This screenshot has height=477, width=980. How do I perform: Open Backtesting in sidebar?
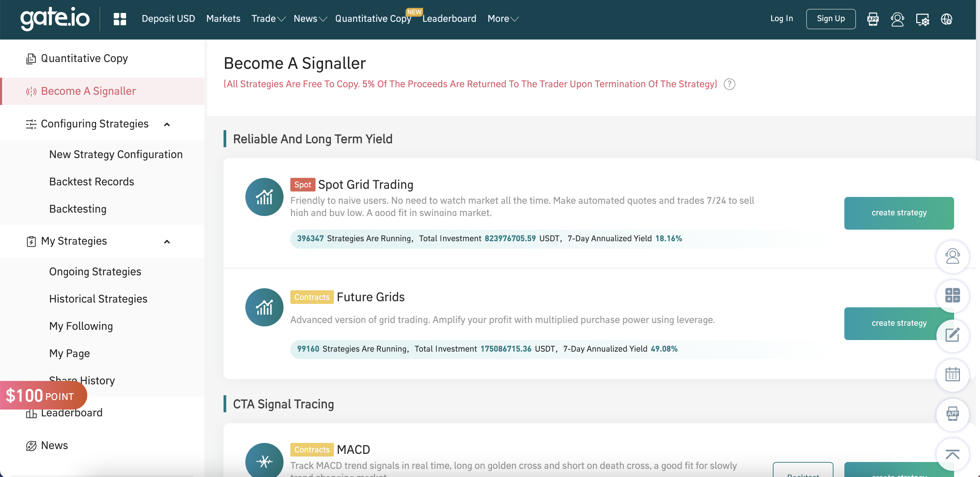pyautogui.click(x=78, y=209)
